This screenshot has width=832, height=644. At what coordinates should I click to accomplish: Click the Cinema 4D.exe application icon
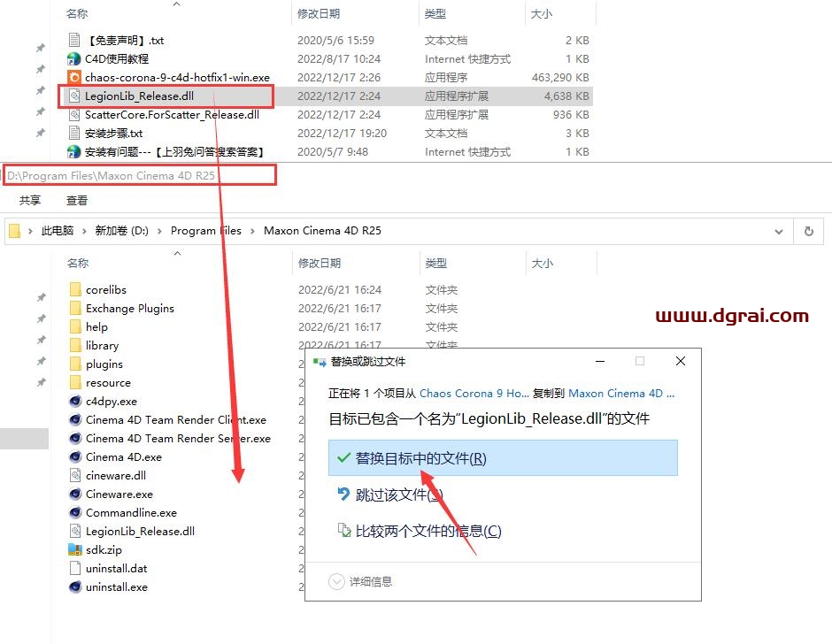click(x=75, y=457)
